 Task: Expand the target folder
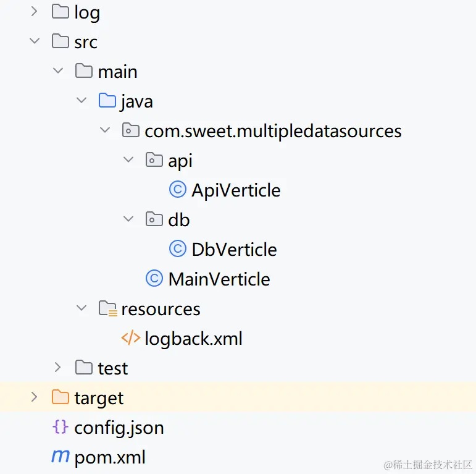pos(35,397)
